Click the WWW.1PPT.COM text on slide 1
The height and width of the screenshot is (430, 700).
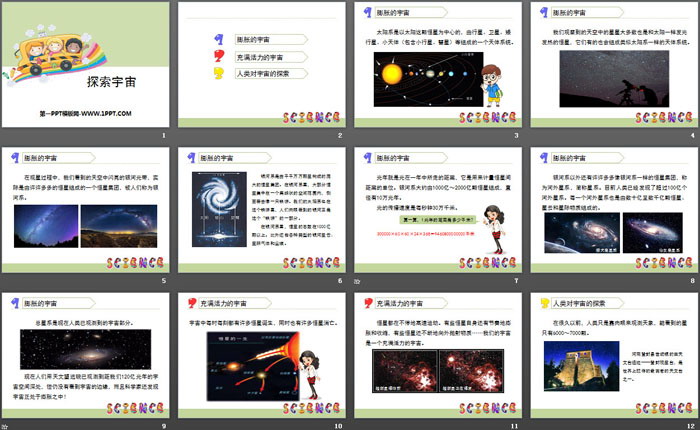coord(106,113)
